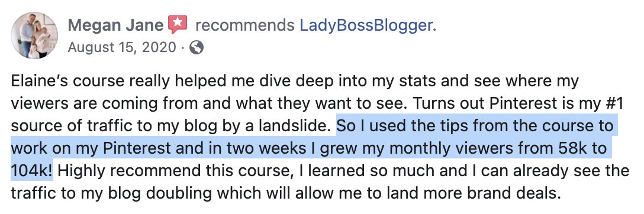The image size is (644, 214).
Task: Click the highlighted "104k!" text
Action: tap(31, 170)
